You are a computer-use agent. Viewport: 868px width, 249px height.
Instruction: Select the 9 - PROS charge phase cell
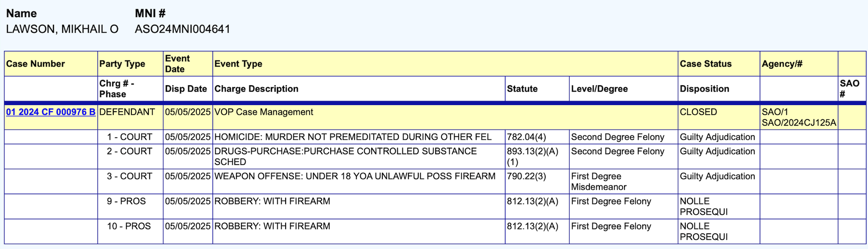tap(126, 201)
